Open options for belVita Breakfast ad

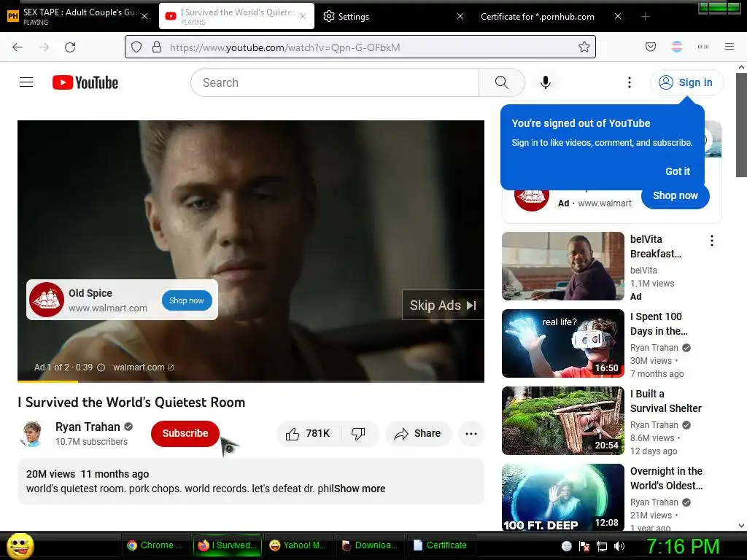coord(712,241)
